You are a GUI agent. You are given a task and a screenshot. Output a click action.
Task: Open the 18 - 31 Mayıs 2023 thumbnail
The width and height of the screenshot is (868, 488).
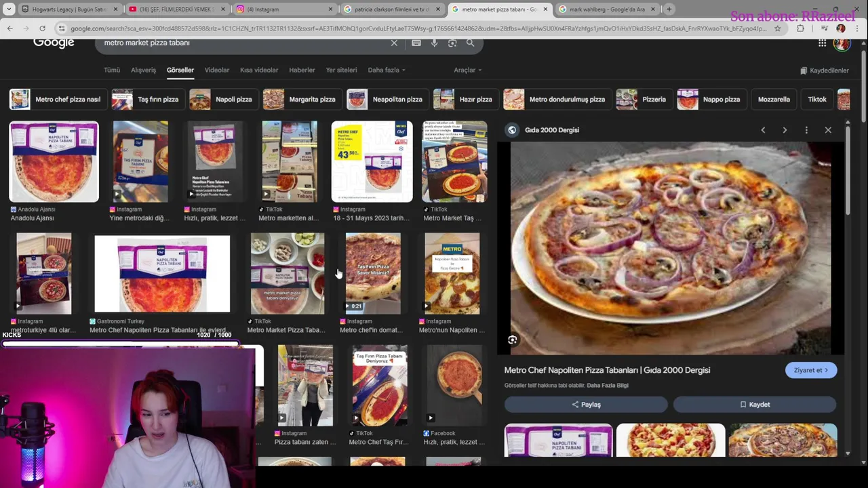click(372, 162)
